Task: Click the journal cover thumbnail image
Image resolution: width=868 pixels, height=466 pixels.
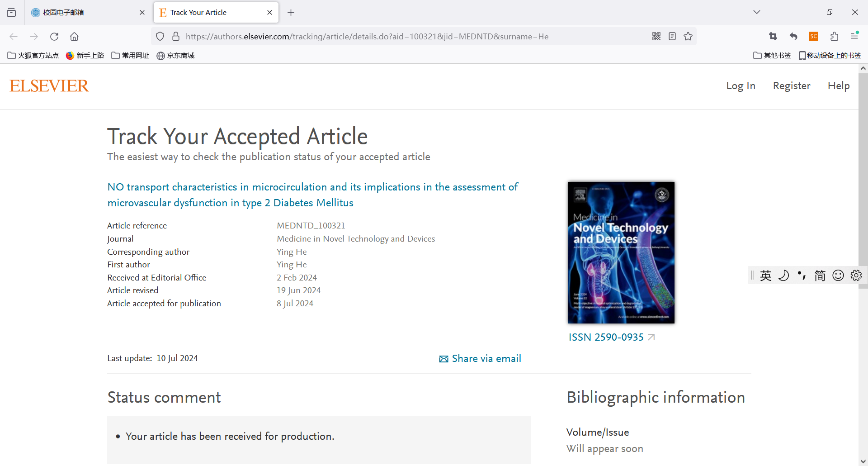Action: [621, 252]
